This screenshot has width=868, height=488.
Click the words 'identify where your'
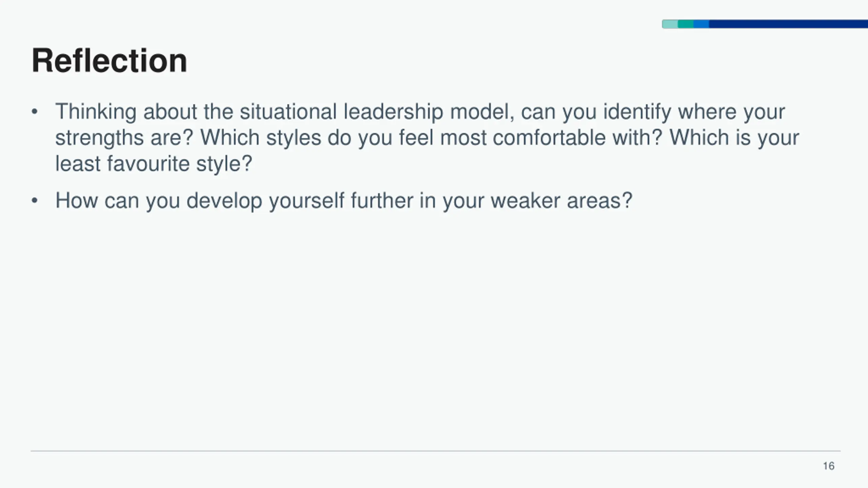coord(694,112)
